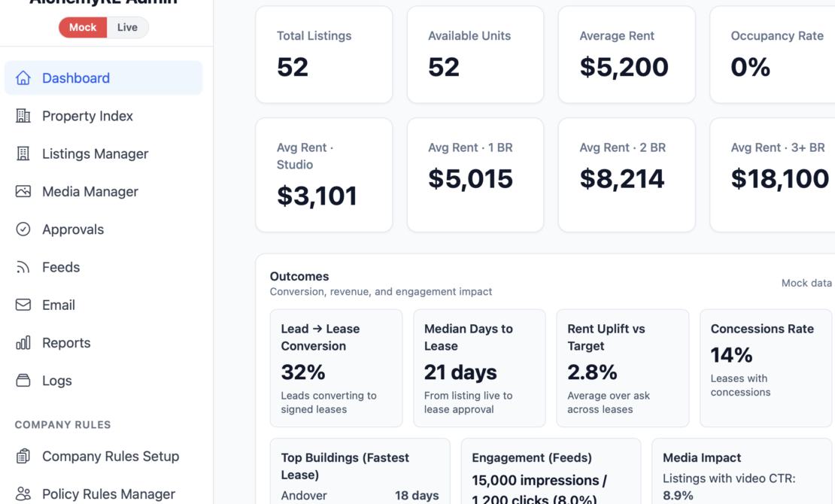Open the Policy Rules Manager page
Image resolution: width=835 pixels, height=504 pixels.
point(108,494)
